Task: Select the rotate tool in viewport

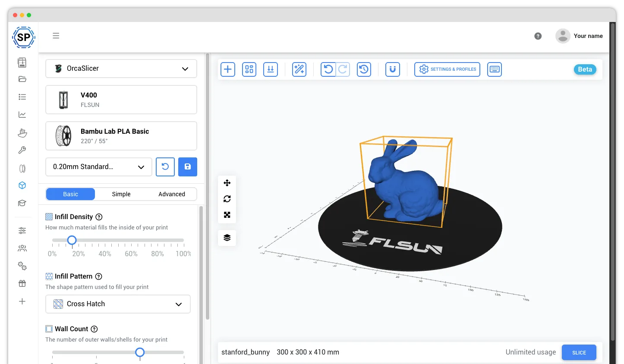Action: coord(227,199)
